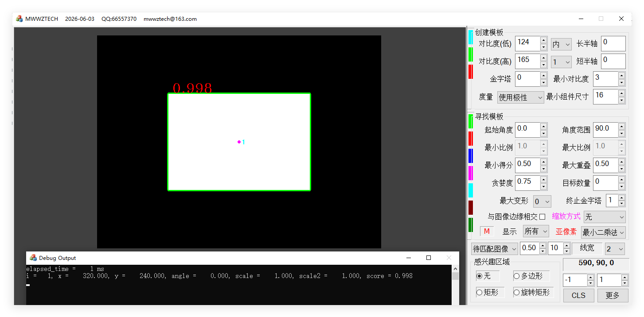Click the 线宽 button

pyautogui.click(x=587, y=248)
